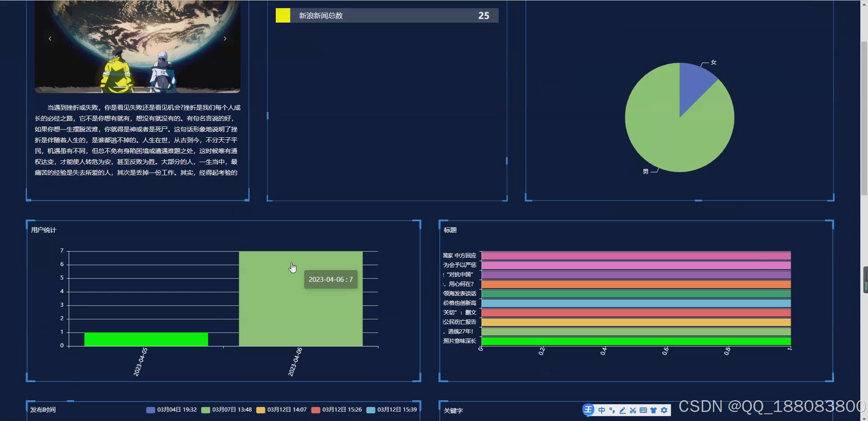Viewport: 868px width, 421px height.
Task: Click the 2023-04-05 axis label
Action: (141, 362)
